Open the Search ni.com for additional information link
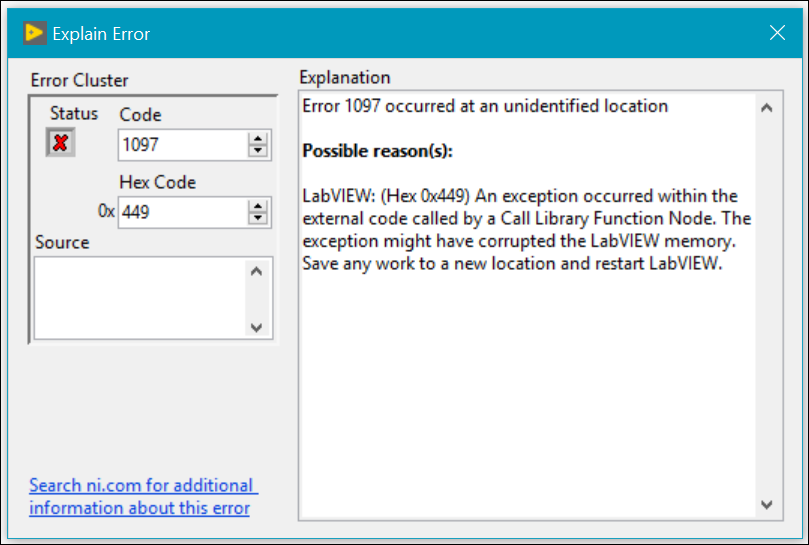This screenshot has width=809, height=545. coord(143,496)
